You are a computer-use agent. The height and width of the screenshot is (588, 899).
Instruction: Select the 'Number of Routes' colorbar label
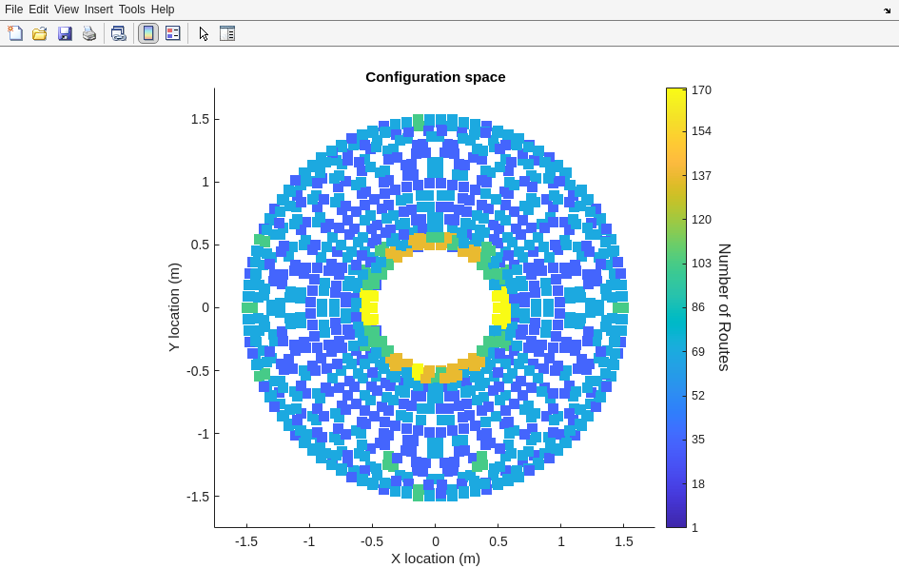point(724,307)
